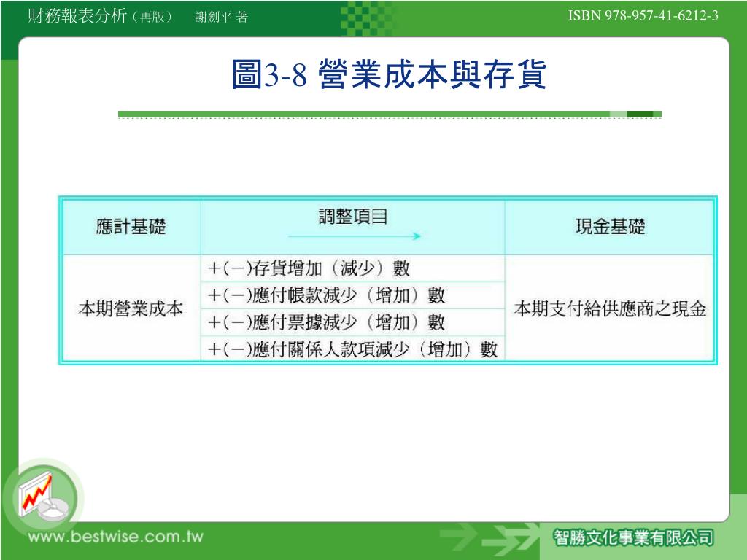Select the slide title 圖3-8 營業成本與存貨
The image size is (747, 560).
click(x=389, y=74)
